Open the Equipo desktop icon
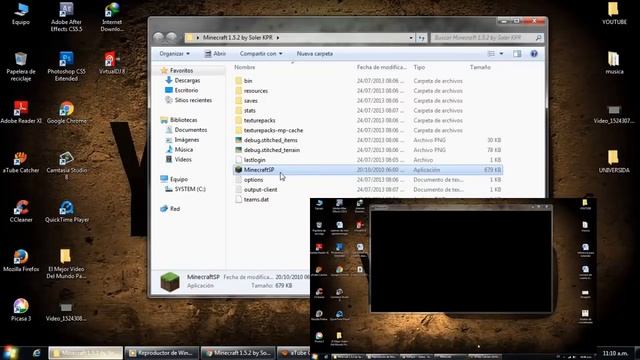The height and width of the screenshot is (360, 640). coord(21,14)
